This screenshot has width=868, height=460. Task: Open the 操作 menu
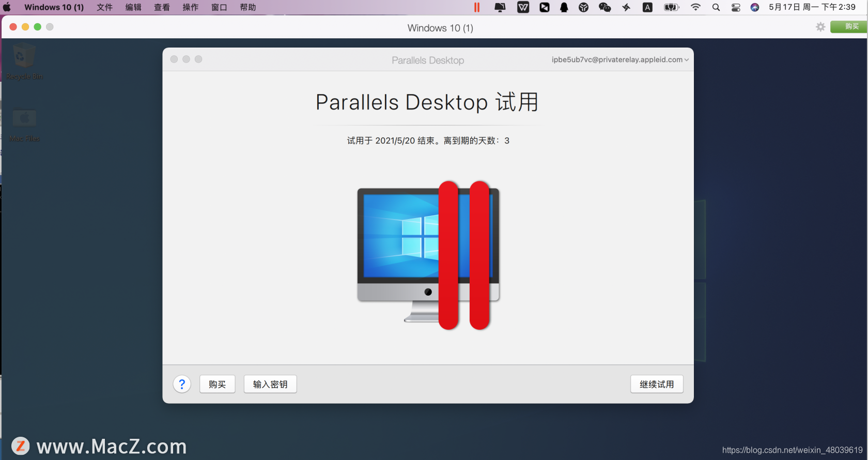(190, 7)
